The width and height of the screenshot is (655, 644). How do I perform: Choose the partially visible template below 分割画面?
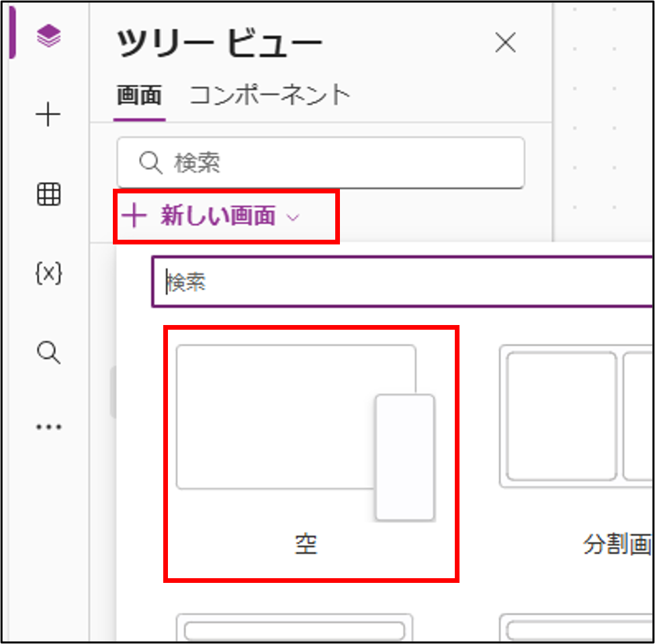click(x=578, y=629)
